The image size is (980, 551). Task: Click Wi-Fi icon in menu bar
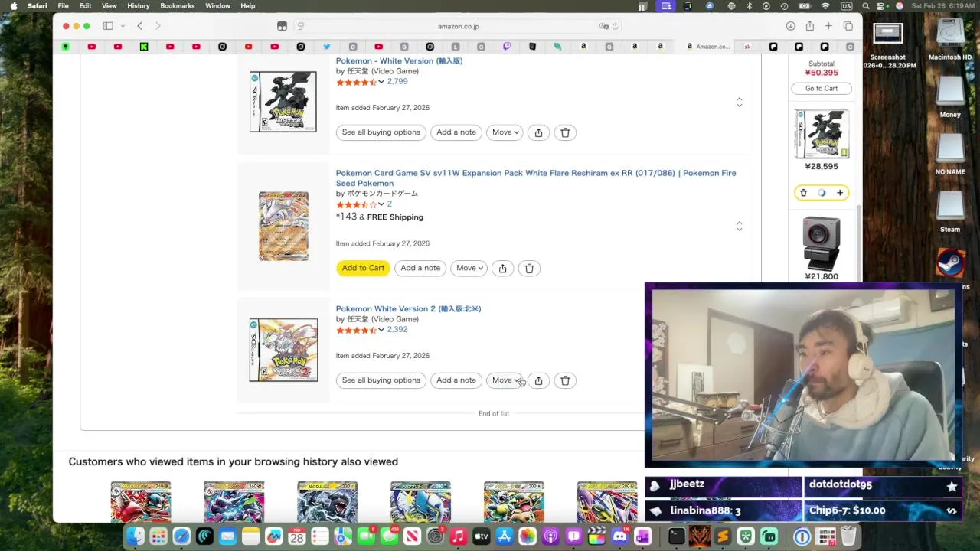(825, 6)
